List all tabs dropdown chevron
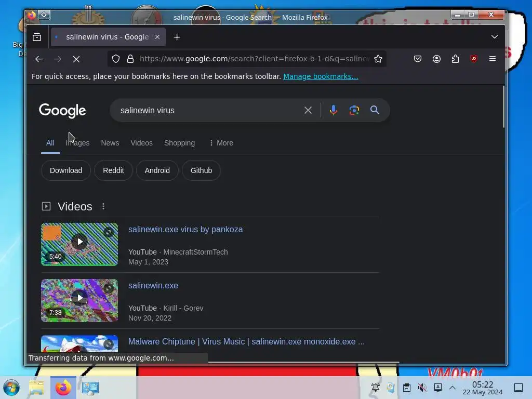532x399 pixels. pos(495,37)
